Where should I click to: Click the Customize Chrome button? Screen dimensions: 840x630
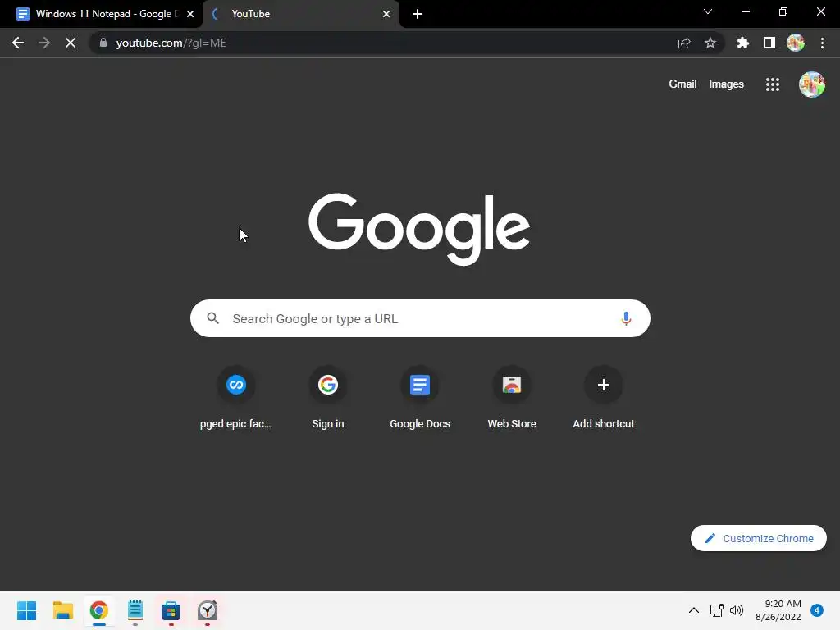pos(758,538)
